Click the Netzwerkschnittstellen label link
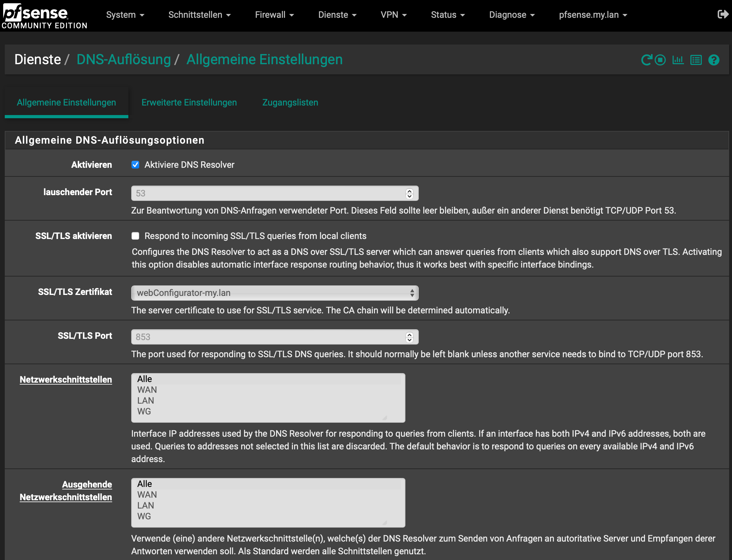The height and width of the screenshot is (560, 732). point(66,380)
